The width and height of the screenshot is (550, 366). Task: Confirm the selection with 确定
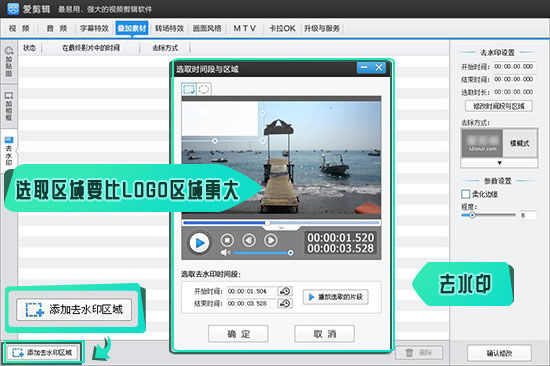tap(238, 334)
